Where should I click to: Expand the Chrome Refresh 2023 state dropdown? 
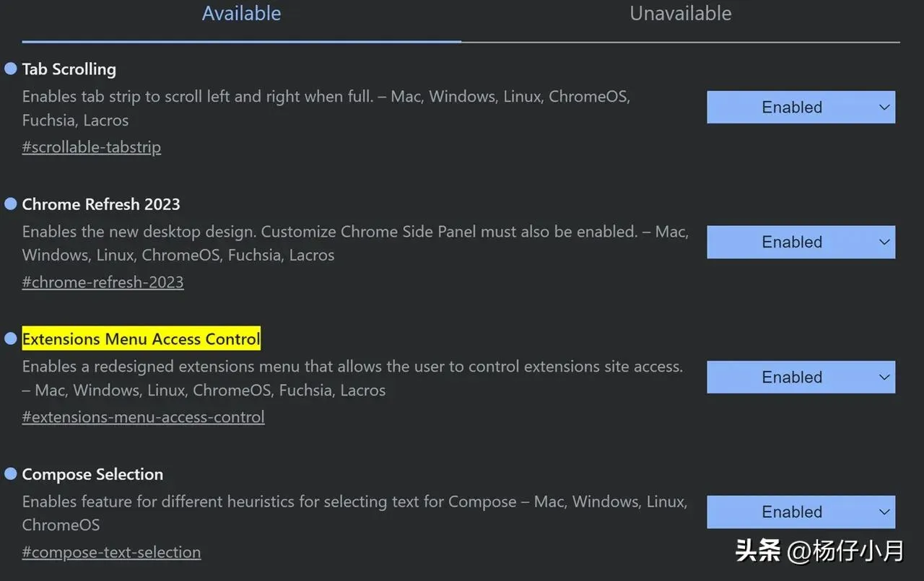click(x=801, y=243)
